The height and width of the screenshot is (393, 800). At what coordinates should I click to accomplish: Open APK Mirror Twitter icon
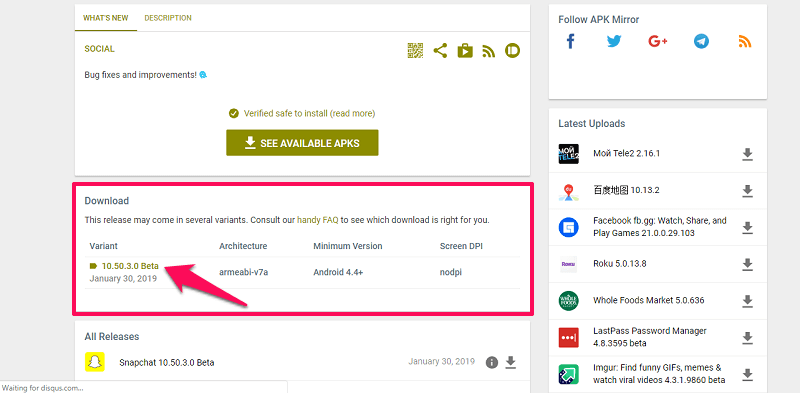click(x=614, y=41)
